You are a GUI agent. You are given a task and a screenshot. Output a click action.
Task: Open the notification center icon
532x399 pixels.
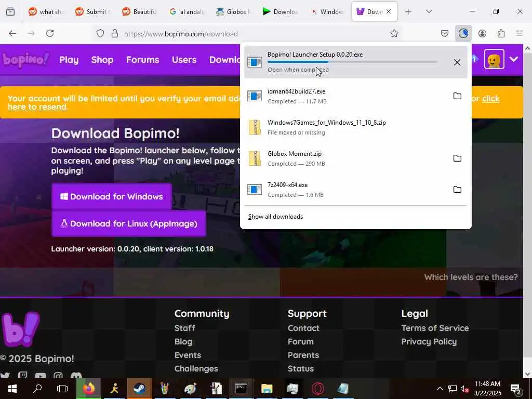516,389
